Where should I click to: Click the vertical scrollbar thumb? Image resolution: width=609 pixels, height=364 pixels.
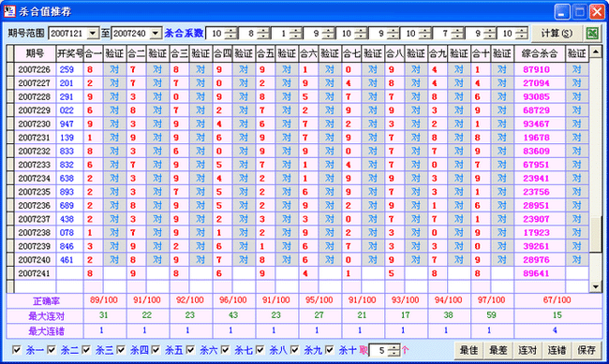coord(595,235)
